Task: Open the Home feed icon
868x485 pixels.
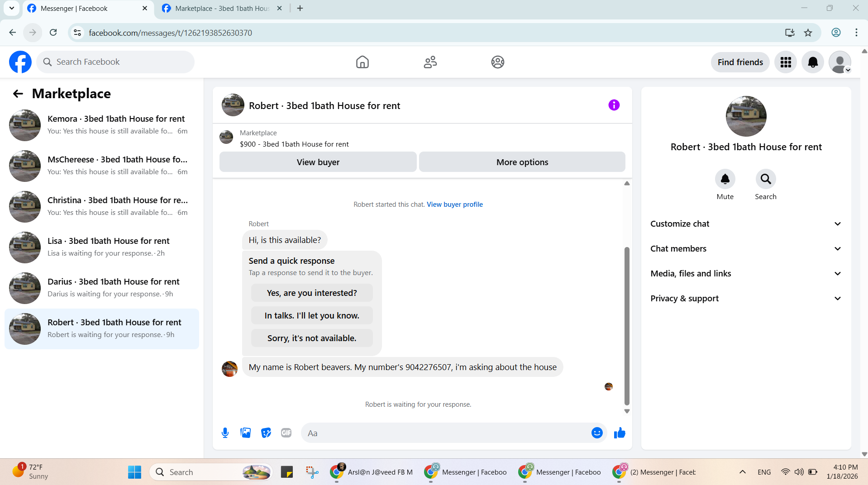Action: click(362, 62)
